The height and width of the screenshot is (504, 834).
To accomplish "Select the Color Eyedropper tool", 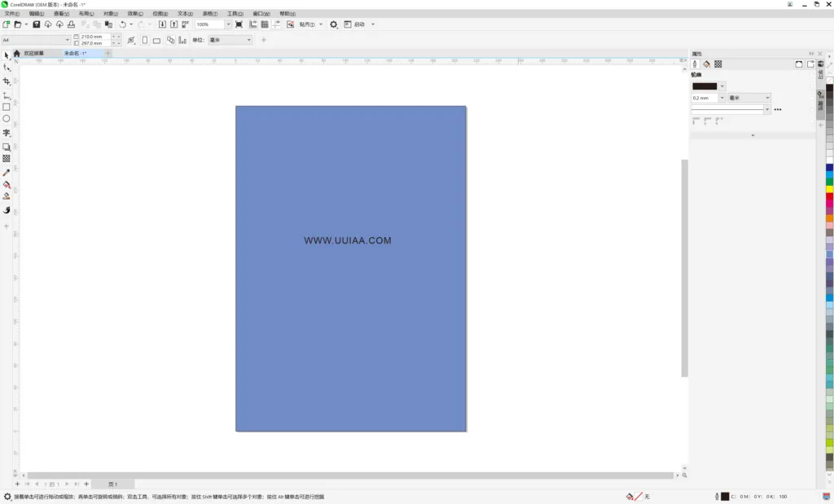I will click(x=7, y=173).
